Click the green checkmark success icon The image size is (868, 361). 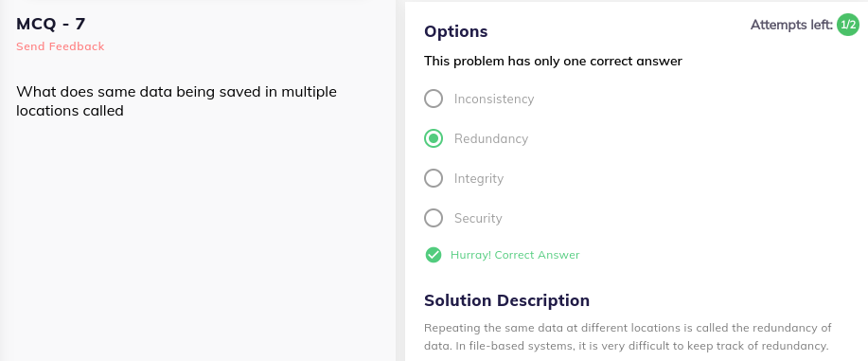pos(433,255)
